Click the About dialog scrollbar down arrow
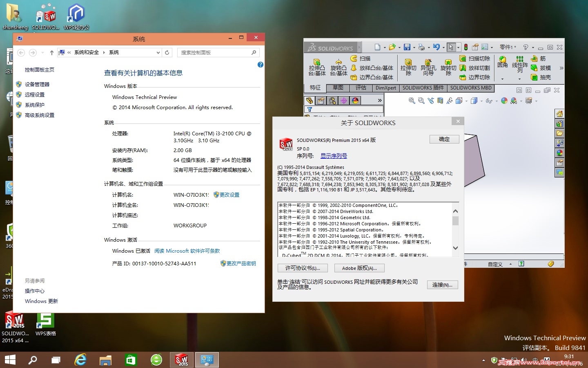 (455, 248)
